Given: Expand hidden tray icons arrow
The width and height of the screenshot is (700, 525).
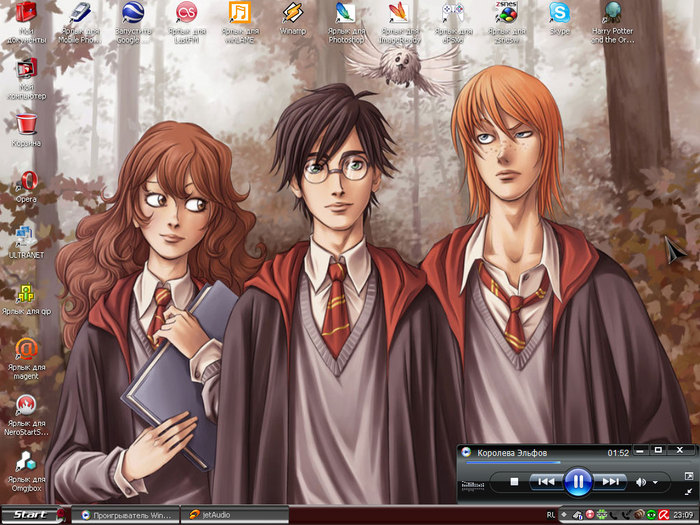Looking at the screenshot, I should [563, 515].
